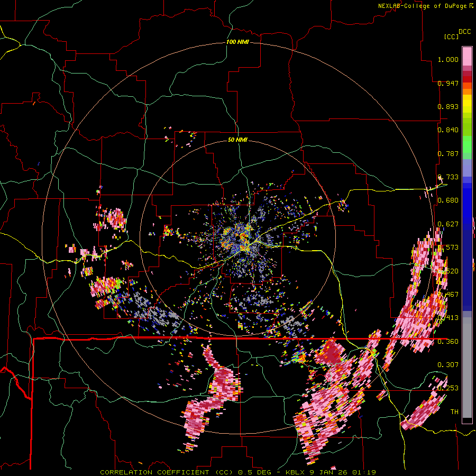Click the 100 NMI range ring label
The width and height of the screenshot is (476, 476).
(x=237, y=42)
